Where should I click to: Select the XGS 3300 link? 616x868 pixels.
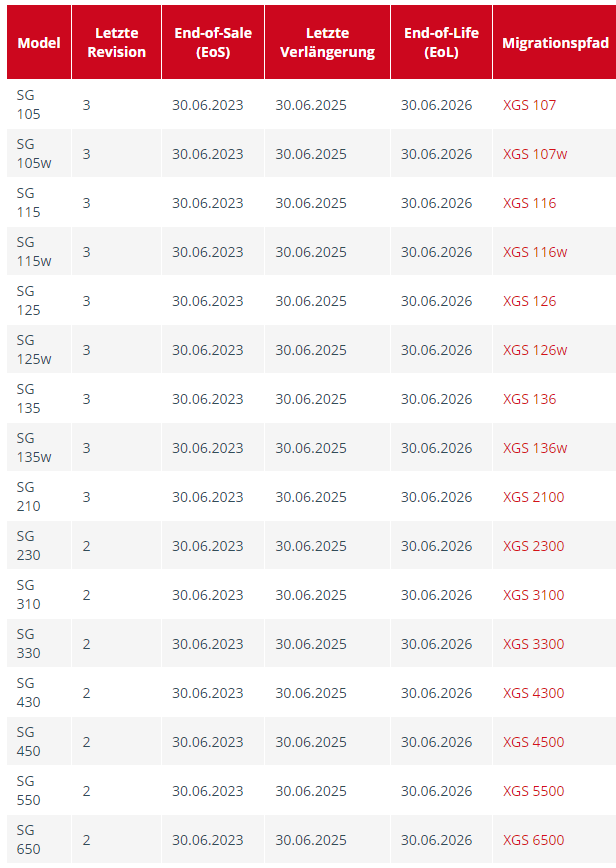click(534, 644)
